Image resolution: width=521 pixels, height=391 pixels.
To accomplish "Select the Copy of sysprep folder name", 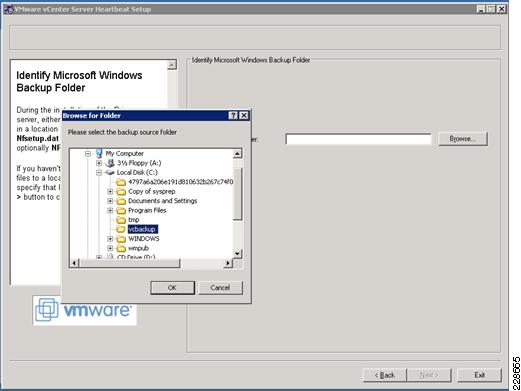I will point(152,192).
